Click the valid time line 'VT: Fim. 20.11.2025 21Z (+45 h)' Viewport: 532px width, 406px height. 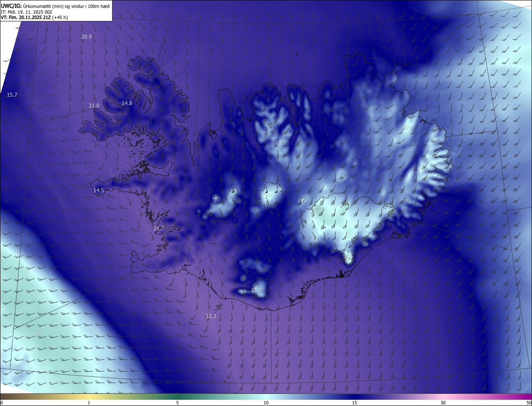pyautogui.click(x=34, y=17)
